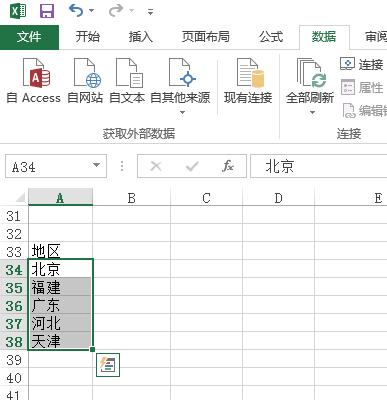Viewport: 387px width, 400px height.
Task: Select column B header
Action: [x=132, y=198]
